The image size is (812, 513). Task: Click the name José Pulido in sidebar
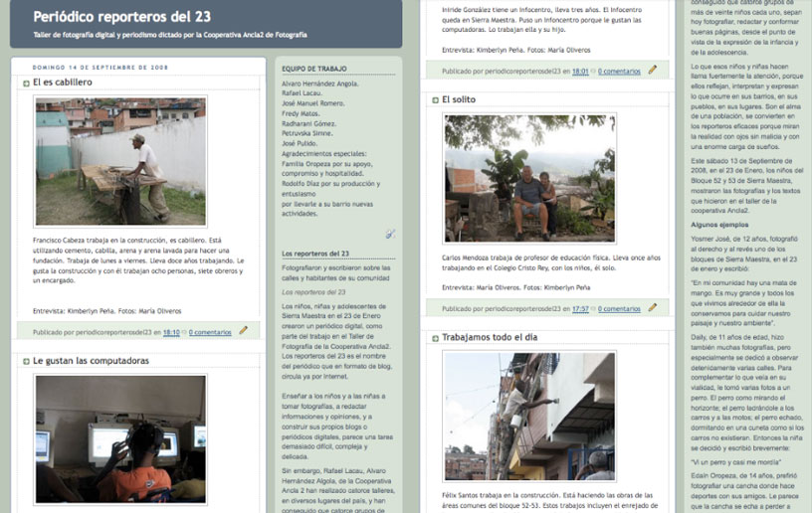[x=300, y=143]
